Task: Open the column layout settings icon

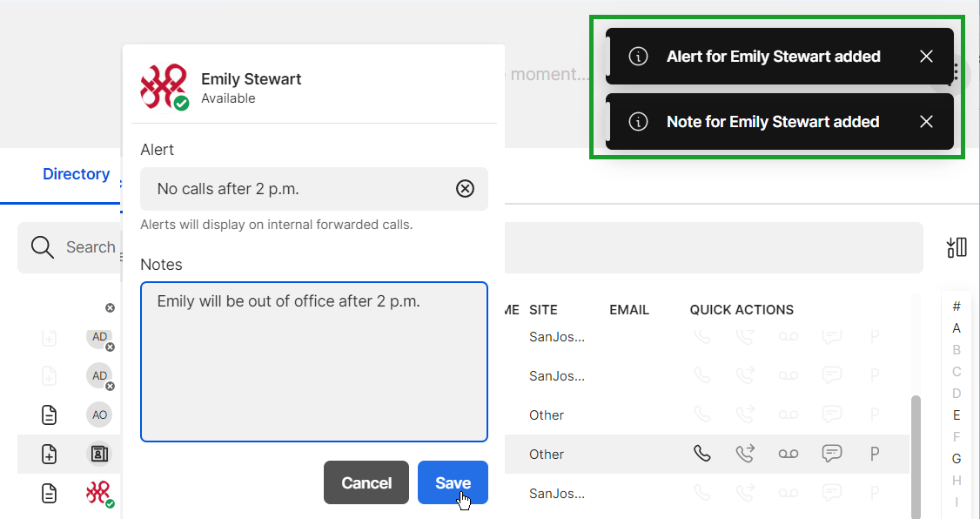Action: coord(957,247)
